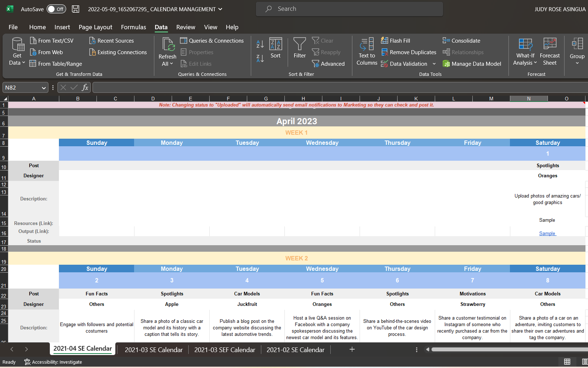Select the 2021-04 SE Calendar sheet tab
Screen dimensions: 588x368
click(83, 348)
